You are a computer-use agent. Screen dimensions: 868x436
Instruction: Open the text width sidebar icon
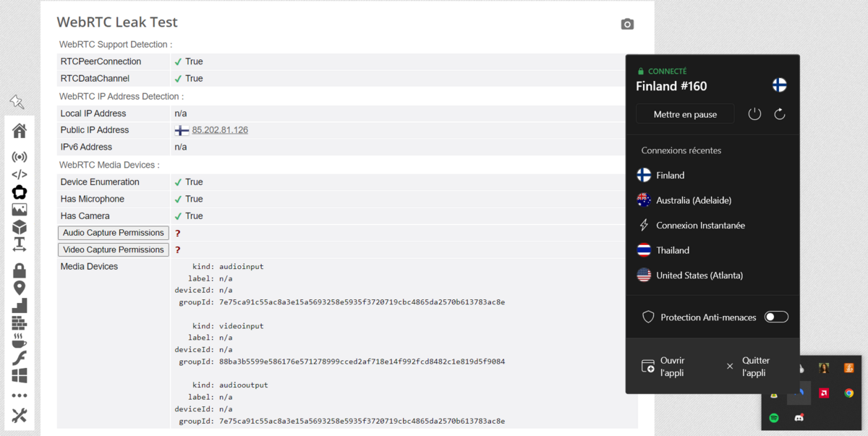[20, 244]
